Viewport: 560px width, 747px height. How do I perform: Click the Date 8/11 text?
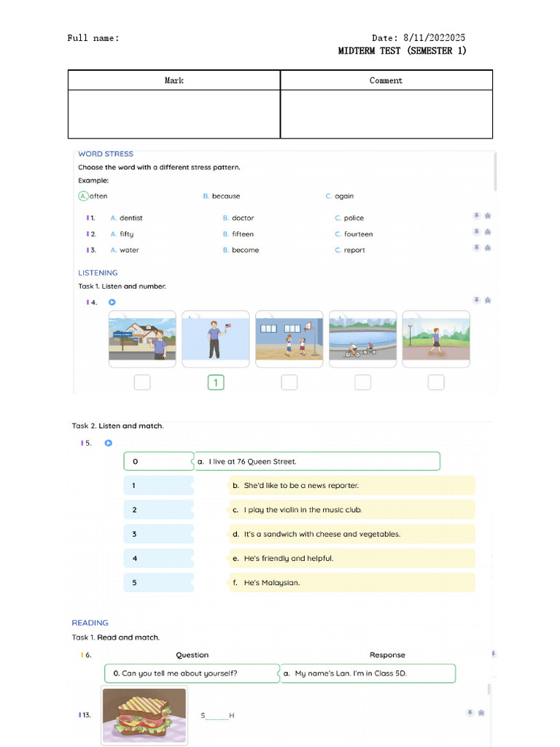(x=419, y=38)
